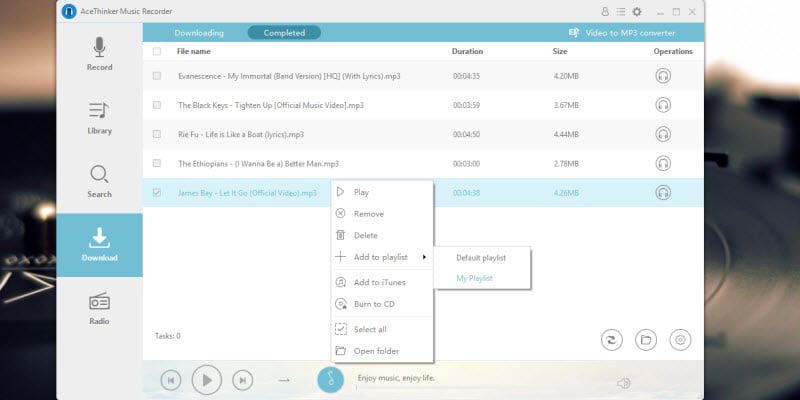The width and height of the screenshot is (800, 400).
Task: Click the 3.67MB size value
Action: click(566, 105)
